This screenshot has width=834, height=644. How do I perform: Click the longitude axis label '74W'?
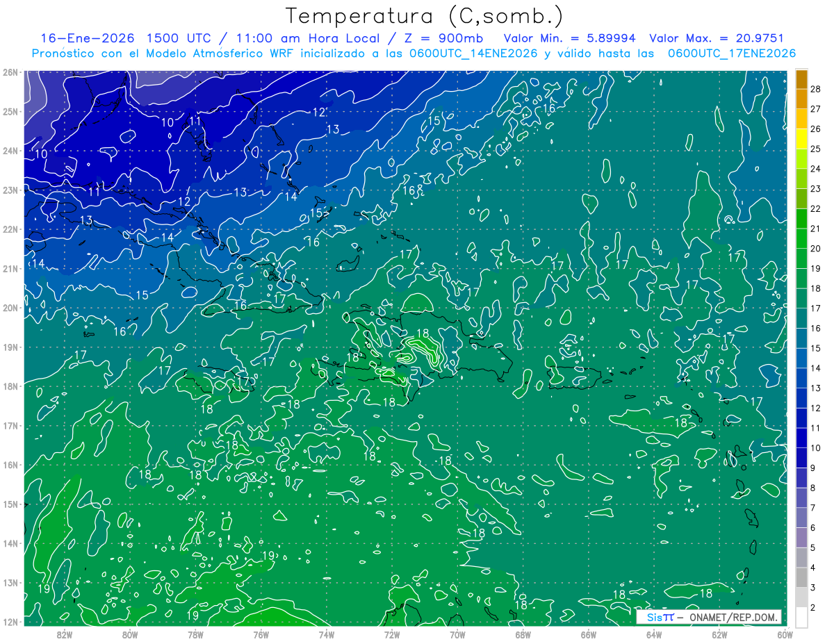pyautogui.click(x=327, y=634)
